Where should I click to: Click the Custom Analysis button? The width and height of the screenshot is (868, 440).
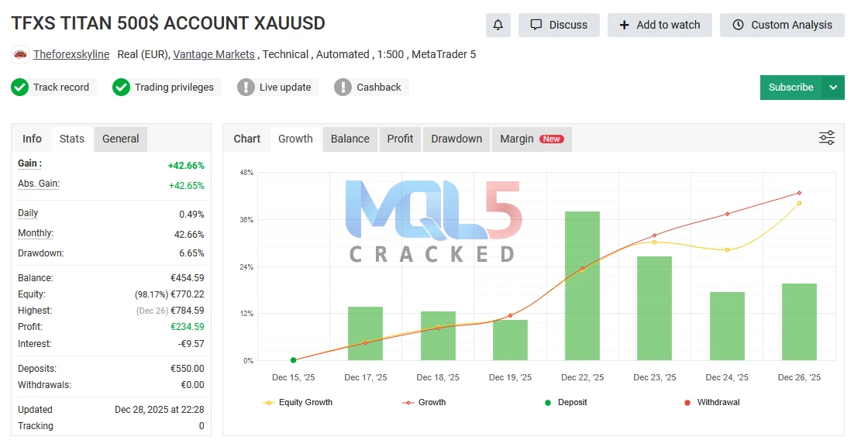pyautogui.click(x=782, y=25)
